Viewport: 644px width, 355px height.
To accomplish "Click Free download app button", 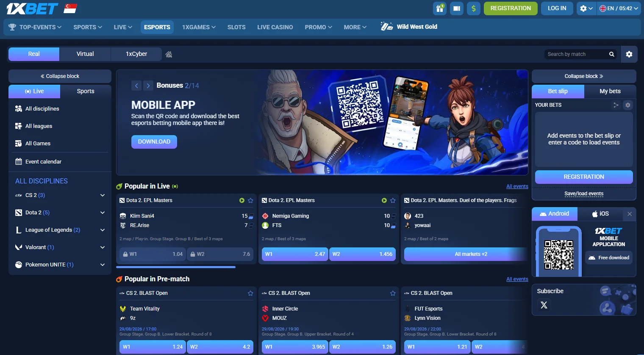I will pyautogui.click(x=609, y=258).
